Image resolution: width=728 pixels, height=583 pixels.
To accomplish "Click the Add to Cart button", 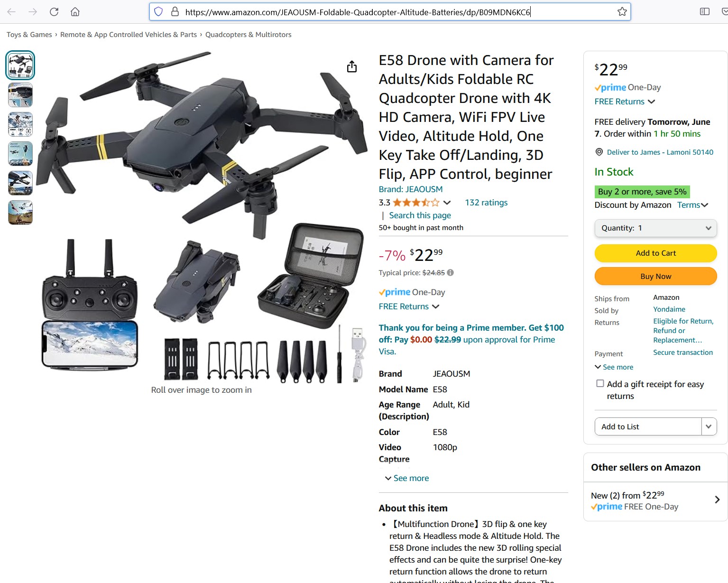I will (656, 253).
